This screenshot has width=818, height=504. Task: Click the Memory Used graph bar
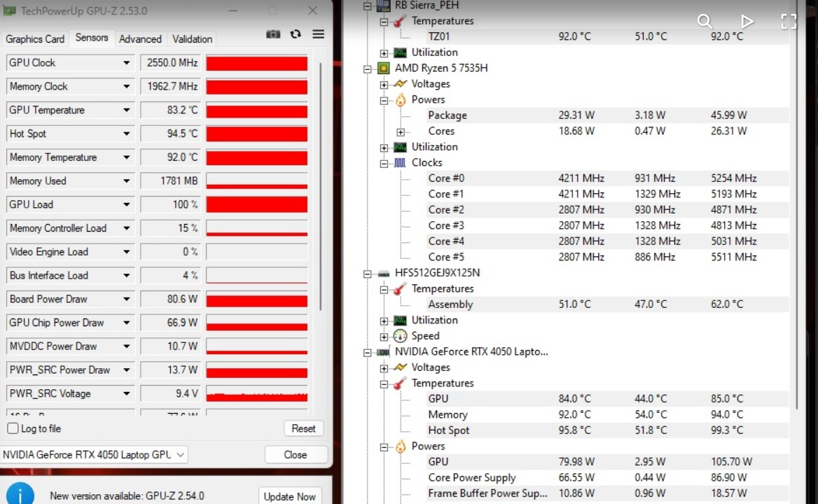pos(256,181)
